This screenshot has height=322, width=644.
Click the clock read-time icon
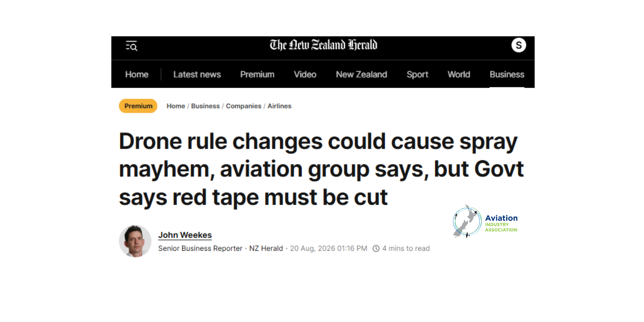(376, 248)
